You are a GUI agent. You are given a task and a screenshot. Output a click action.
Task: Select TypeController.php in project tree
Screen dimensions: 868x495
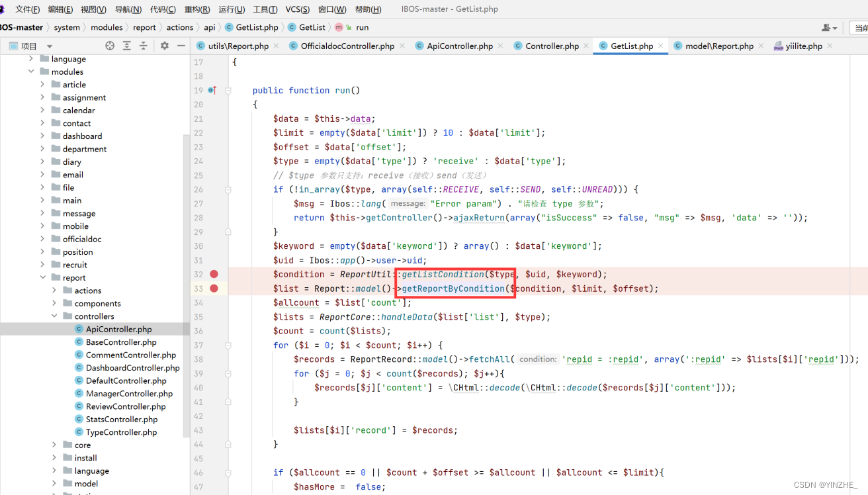[121, 432]
